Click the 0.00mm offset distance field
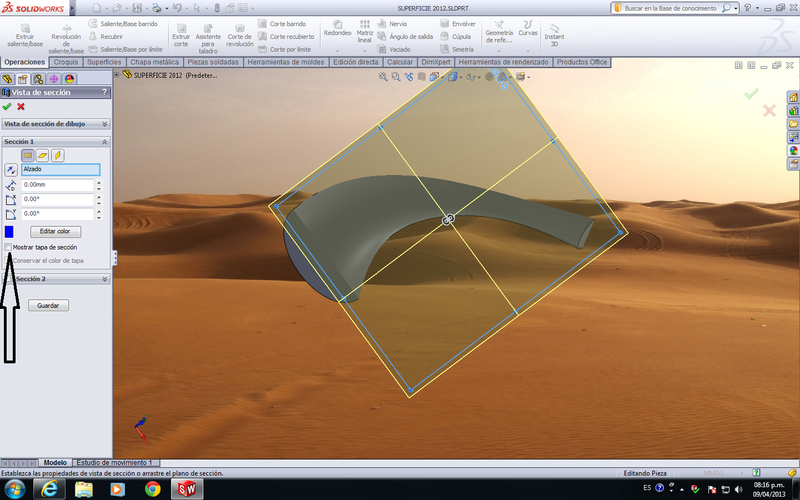 [x=58, y=185]
